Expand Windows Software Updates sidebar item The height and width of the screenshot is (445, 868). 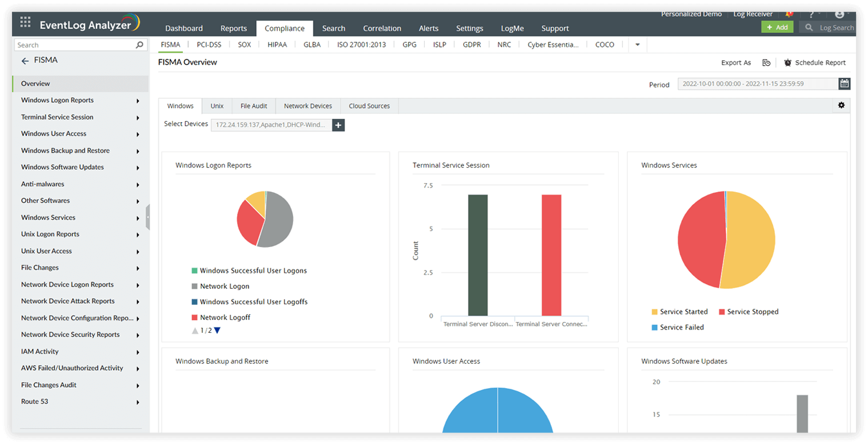138,168
